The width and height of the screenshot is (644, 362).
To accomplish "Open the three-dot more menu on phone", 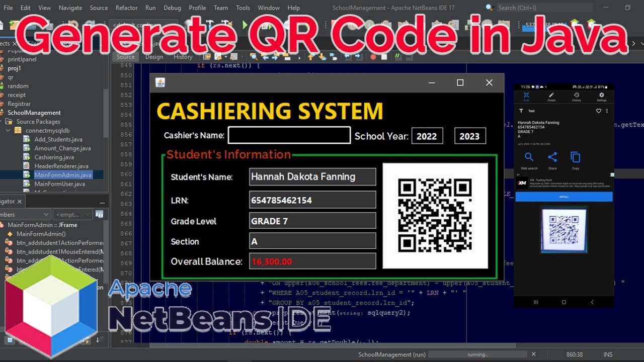I will [x=607, y=111].
